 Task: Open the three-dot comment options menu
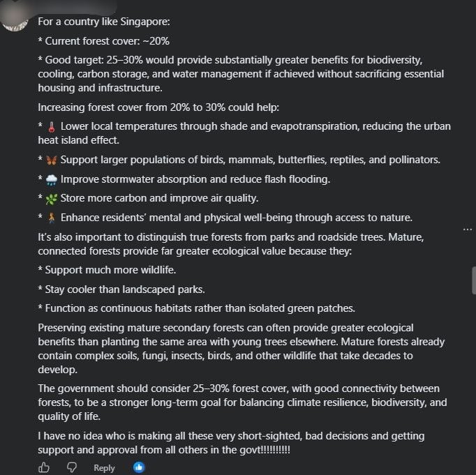[x=468, y=229]
